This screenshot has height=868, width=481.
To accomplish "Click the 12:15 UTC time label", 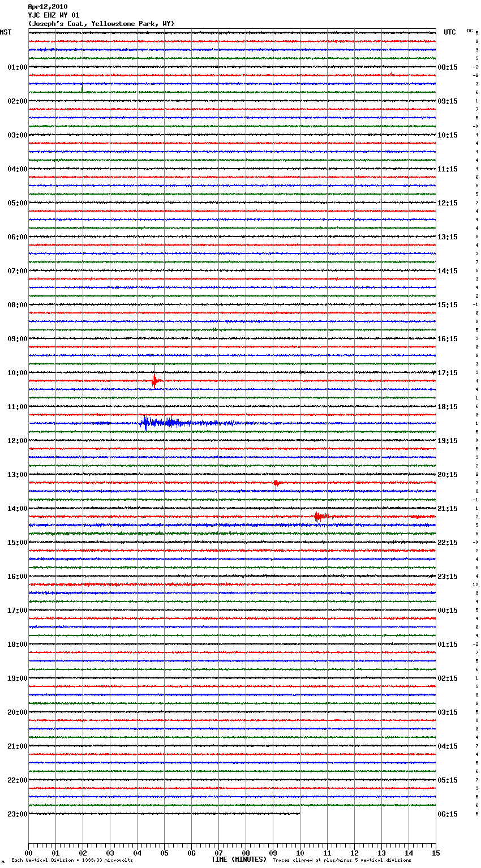I will [x=448, y=203].
